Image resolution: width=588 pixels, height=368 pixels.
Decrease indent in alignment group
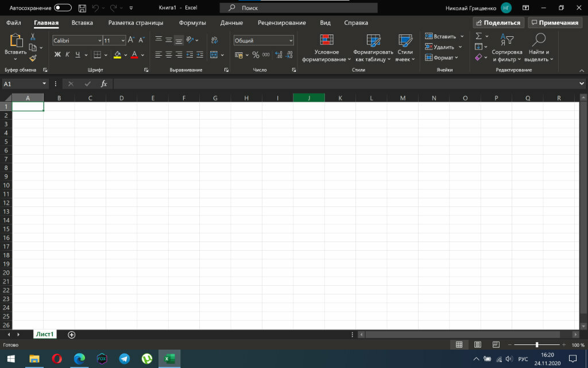(x=189, y=55)
